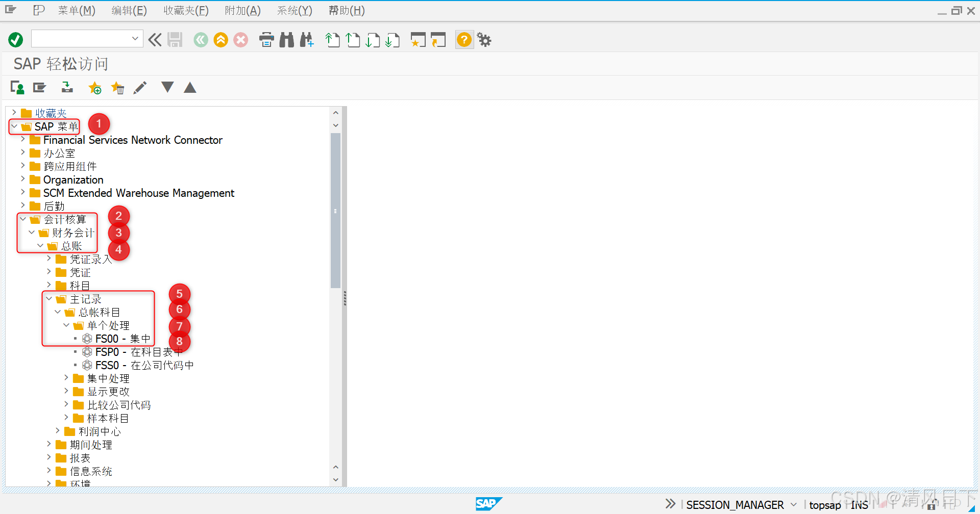Click Move Favorites Up triangle
The width and height of the screenshot is (980, 514).
click(190, 87)
